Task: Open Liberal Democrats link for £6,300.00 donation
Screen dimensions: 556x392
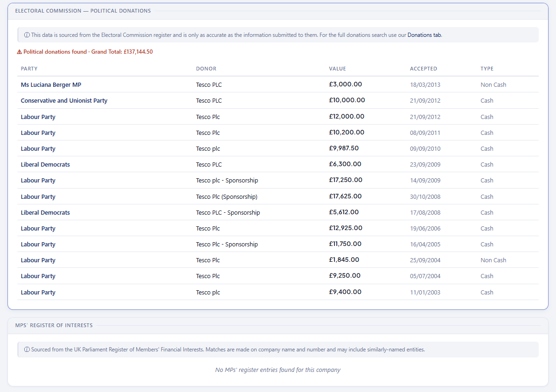Action: pos(45,164)
